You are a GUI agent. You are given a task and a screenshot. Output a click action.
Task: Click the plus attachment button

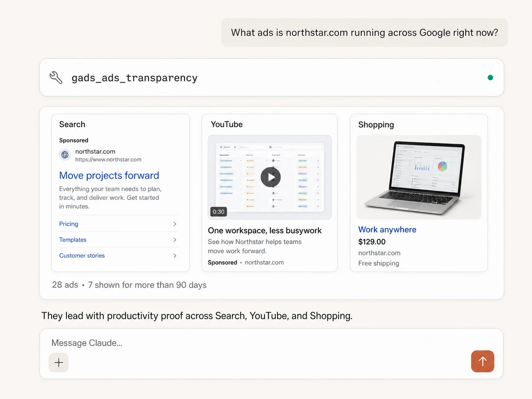[x=59, y=362]
